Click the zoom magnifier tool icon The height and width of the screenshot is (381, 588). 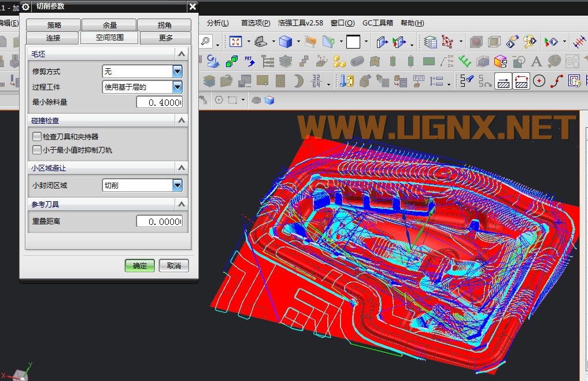pos(205,41)
